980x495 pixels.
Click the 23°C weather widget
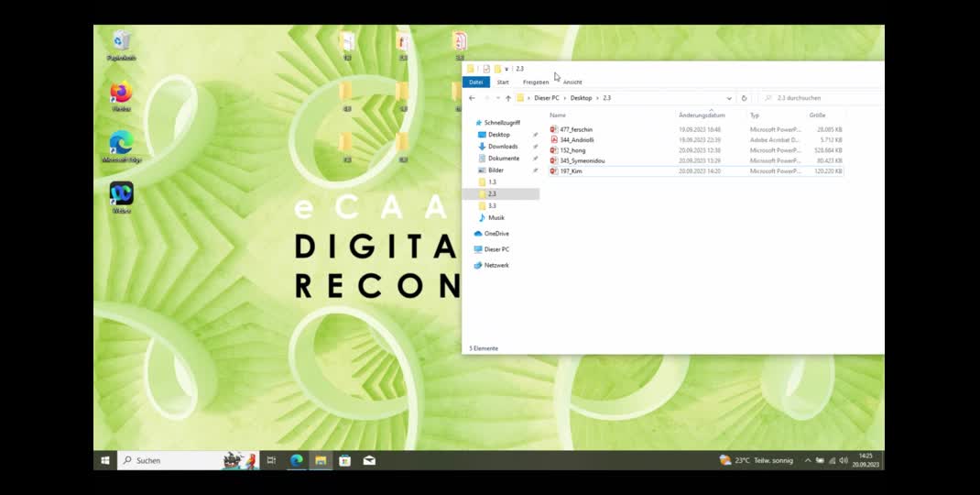click(756, 460)
